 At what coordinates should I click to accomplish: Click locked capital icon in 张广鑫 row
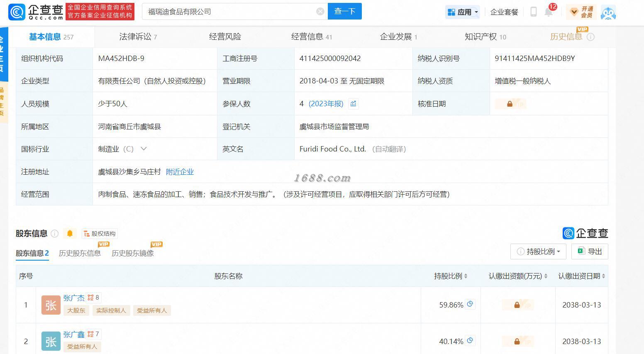[x=517, y=342]
